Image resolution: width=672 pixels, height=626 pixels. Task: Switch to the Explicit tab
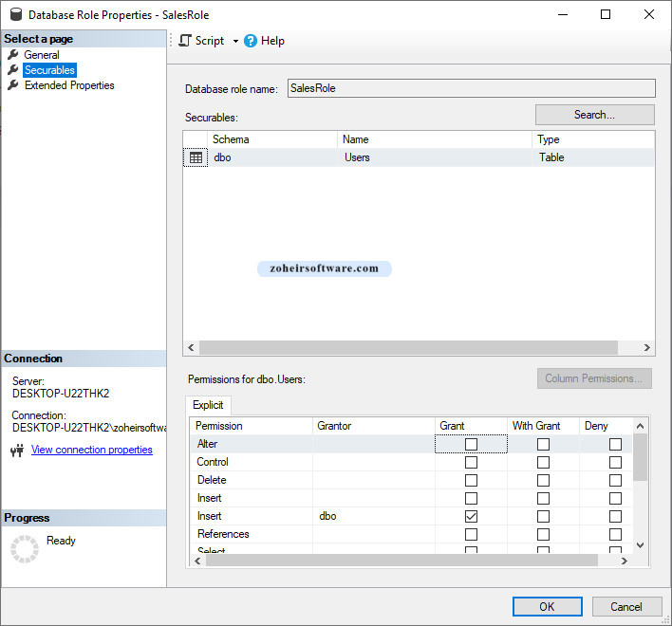pyautogui.click(x=208, y=405)
